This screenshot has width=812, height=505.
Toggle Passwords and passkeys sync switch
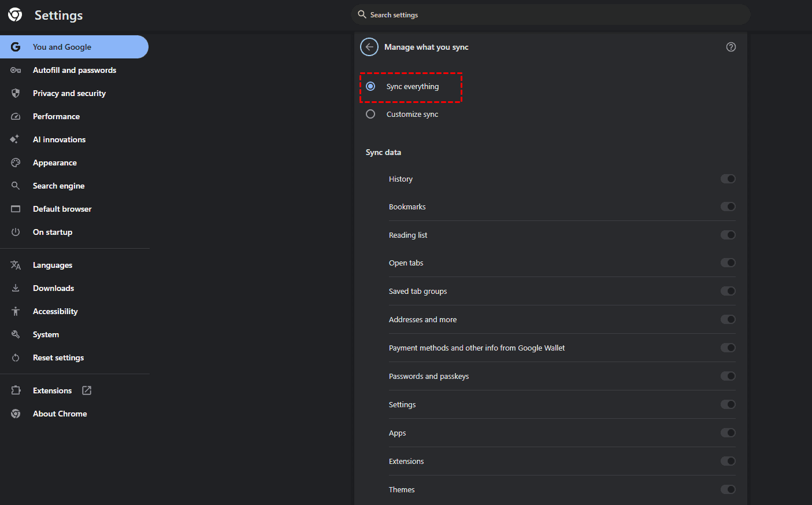click(x=728, y=376)
